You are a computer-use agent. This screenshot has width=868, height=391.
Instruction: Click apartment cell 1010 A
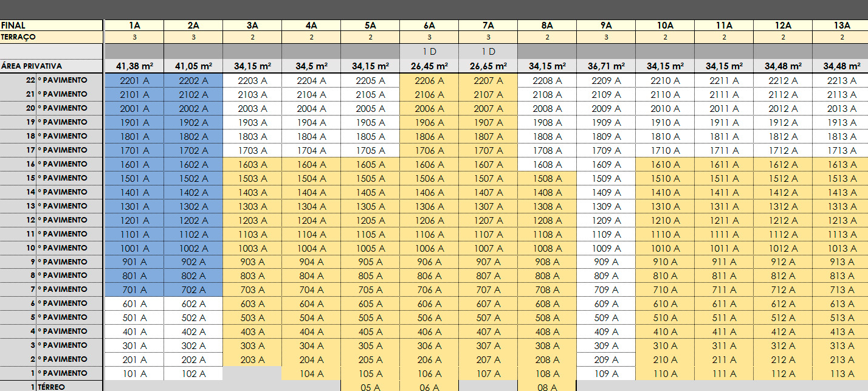pyautogui.click(x=665, y=248)
